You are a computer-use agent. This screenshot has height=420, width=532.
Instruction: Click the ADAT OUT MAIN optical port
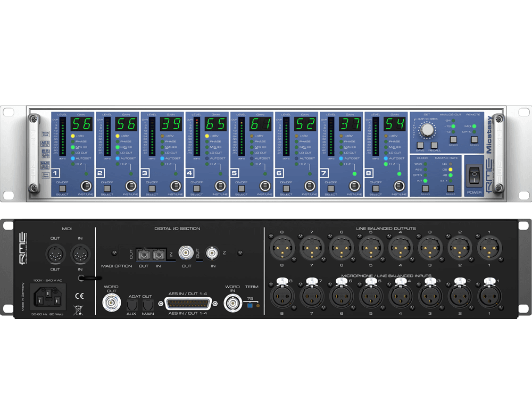point(148,305)
